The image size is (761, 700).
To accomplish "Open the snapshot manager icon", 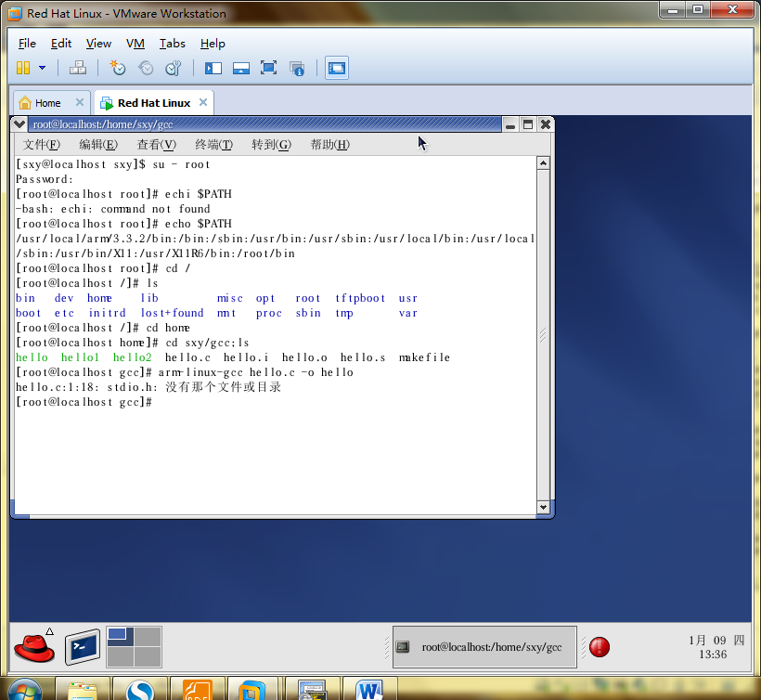I will coord(174,68).
